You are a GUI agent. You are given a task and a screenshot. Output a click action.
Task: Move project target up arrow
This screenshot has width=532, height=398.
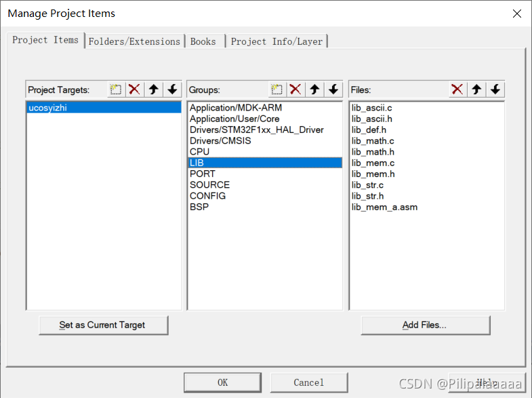(x=154, y=89)
